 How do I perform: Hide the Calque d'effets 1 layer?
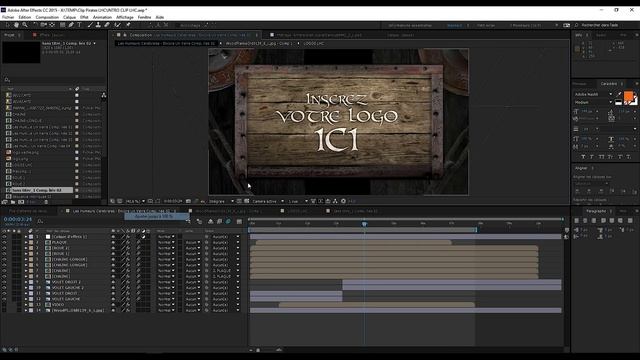click(x=4, y=237)
